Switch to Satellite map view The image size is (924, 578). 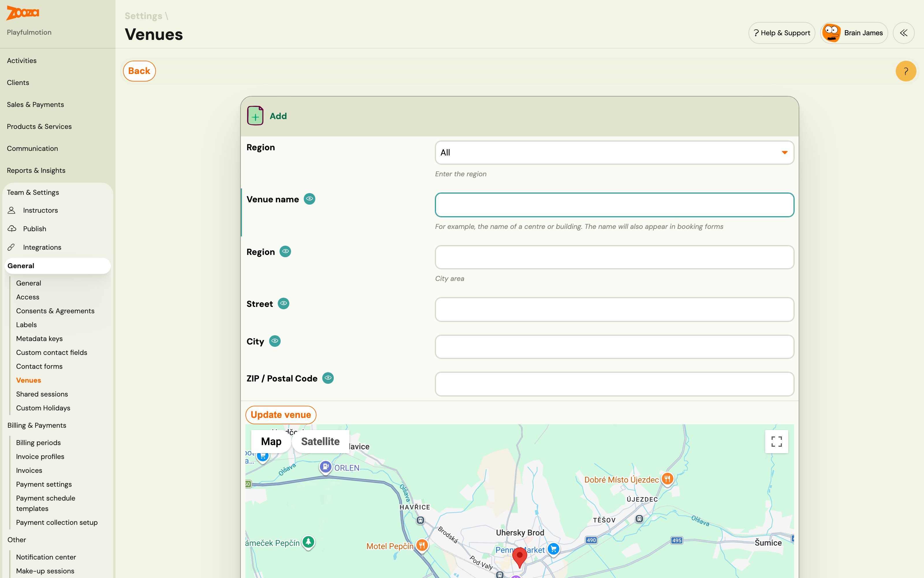(320, 442)
